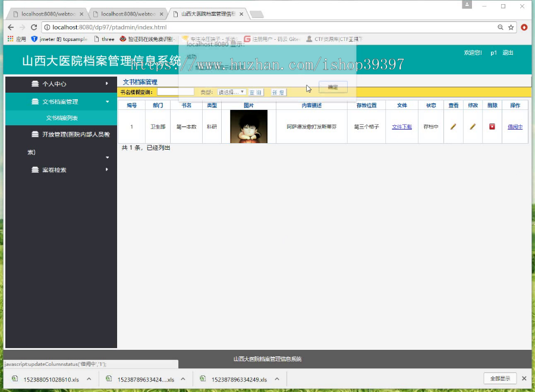Select 文书档案列表 submenu item
This screenshot has width=535, height=392.
tap(62, 118)
